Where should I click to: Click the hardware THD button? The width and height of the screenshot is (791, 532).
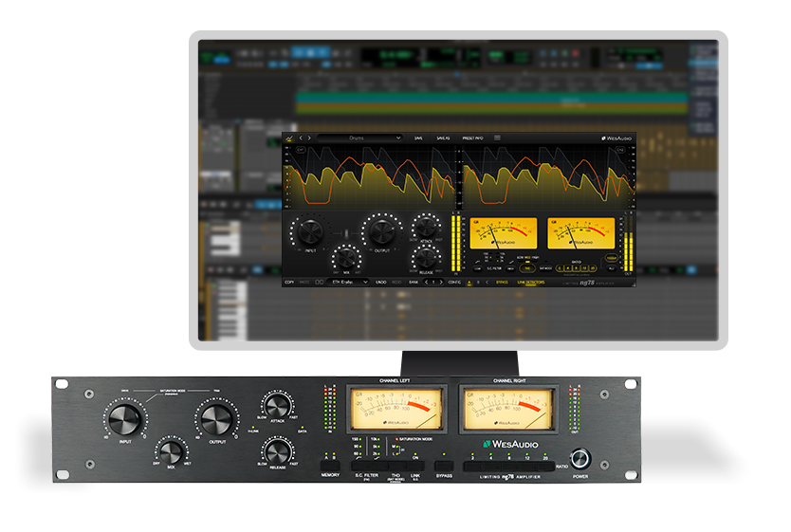pos(397,466)
